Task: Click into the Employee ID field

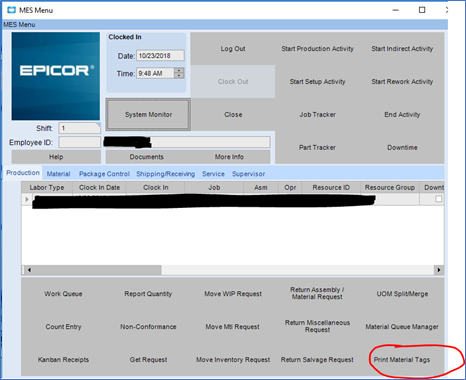Action: [79, 142]
